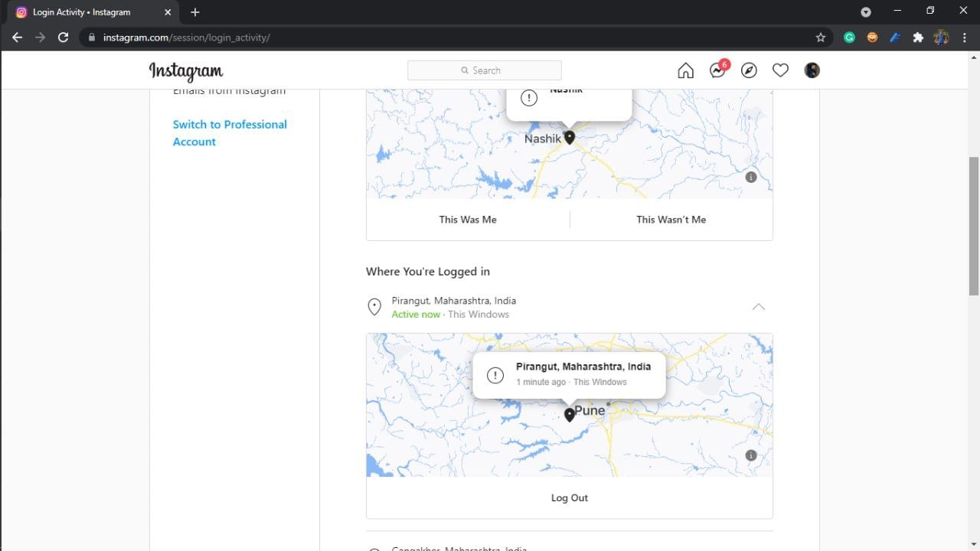The height and width of the screenshot is (551, 980).
Task: Click info icon on Nashik map
Action: point(751,177)
